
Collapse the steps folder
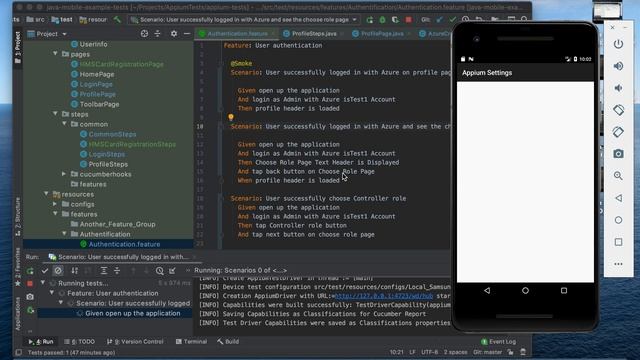pyautogui.click(x=56, y=113)
